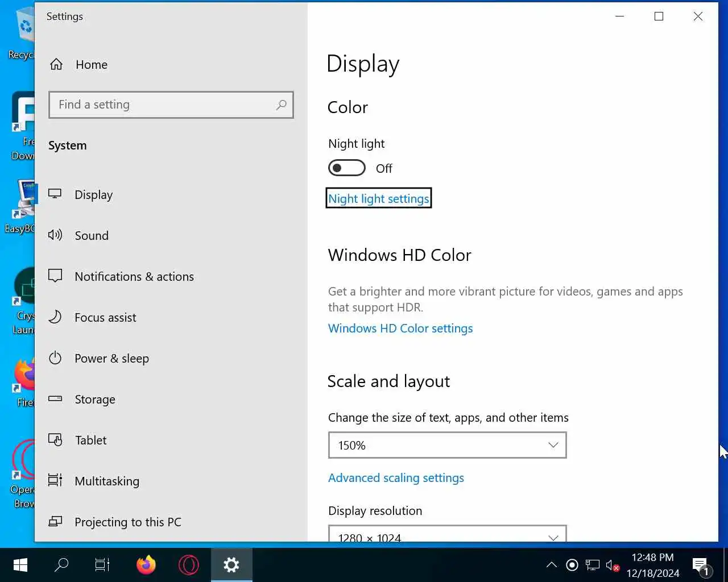Viewport: 728px width, 582px height.
Task: Click the network tray icon
Action: click(593, 565)
